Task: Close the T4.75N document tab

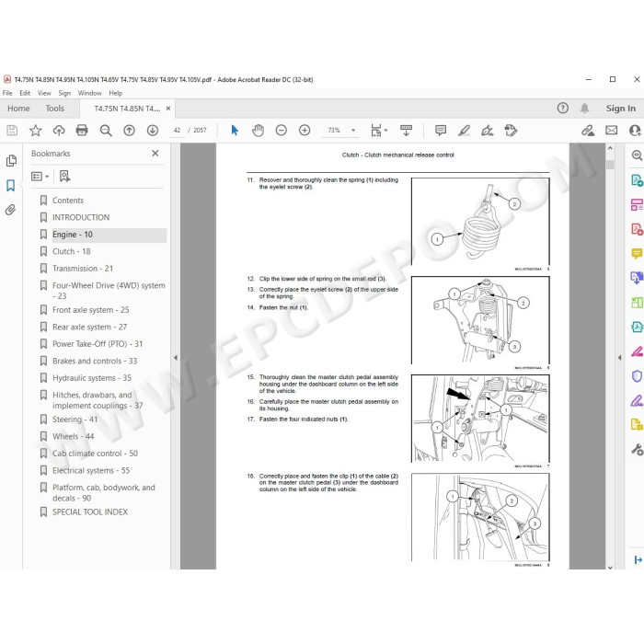Action: [x=168, y=109]
